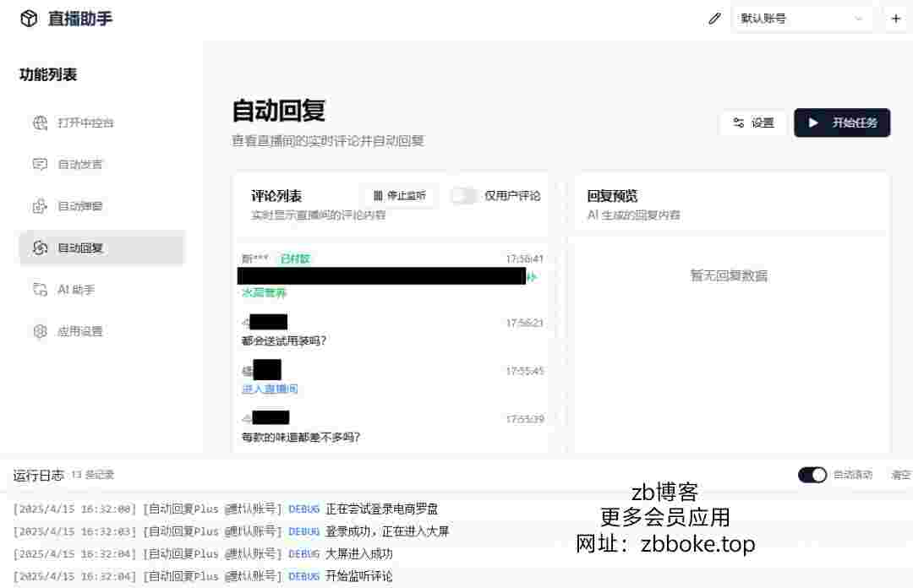Click comment 每款的味道都差不多吗?
This screenshot has width=913, height=588.
click(x=300, y=438)
